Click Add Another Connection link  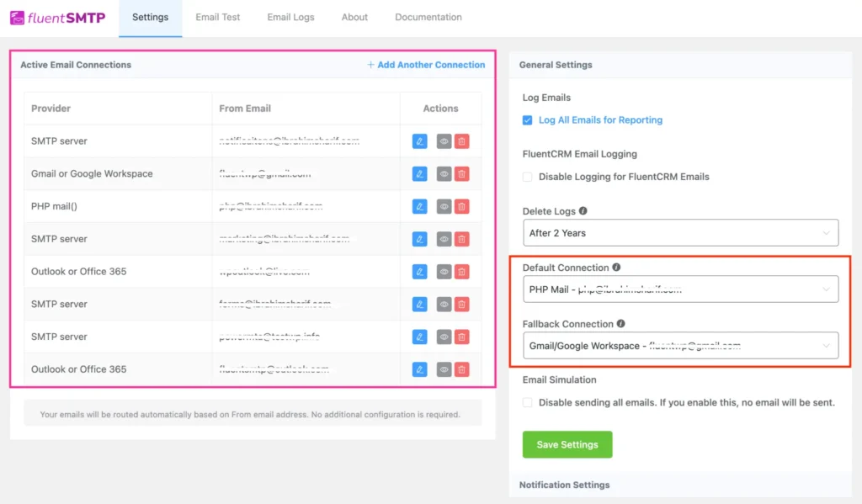(x=426, y=65)
